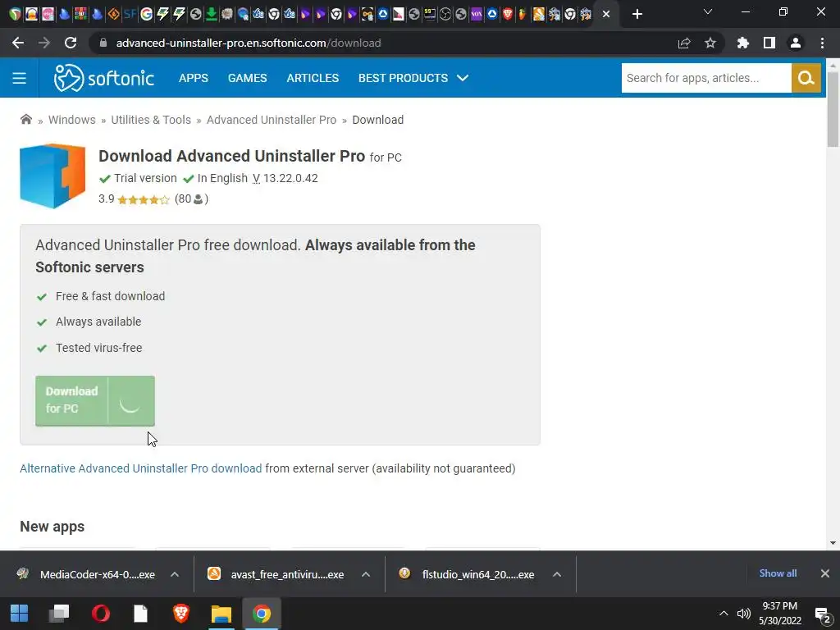The height and width of the screenshot is (630, 840).
Task: Open the Chrome profile icon
Action: point(796,43)
